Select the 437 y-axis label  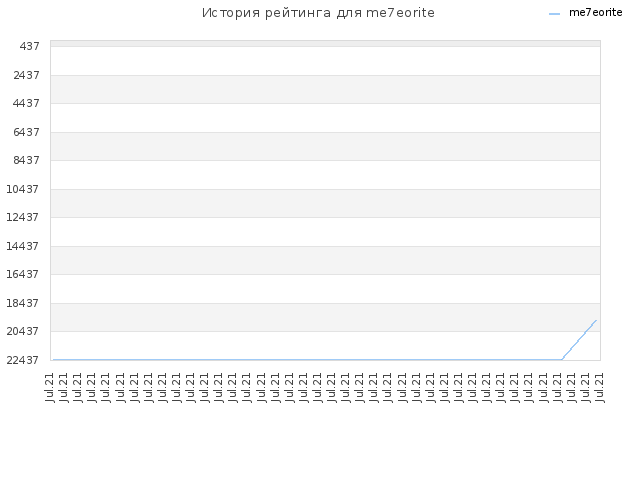click(29, 47)
